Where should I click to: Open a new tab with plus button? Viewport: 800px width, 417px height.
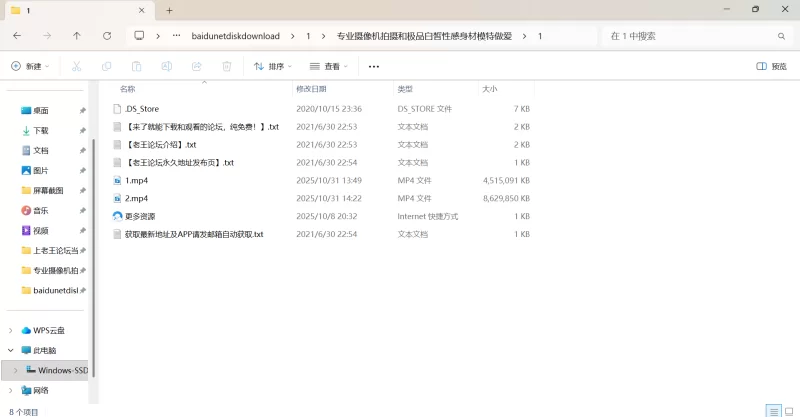(x=170, y=10)
